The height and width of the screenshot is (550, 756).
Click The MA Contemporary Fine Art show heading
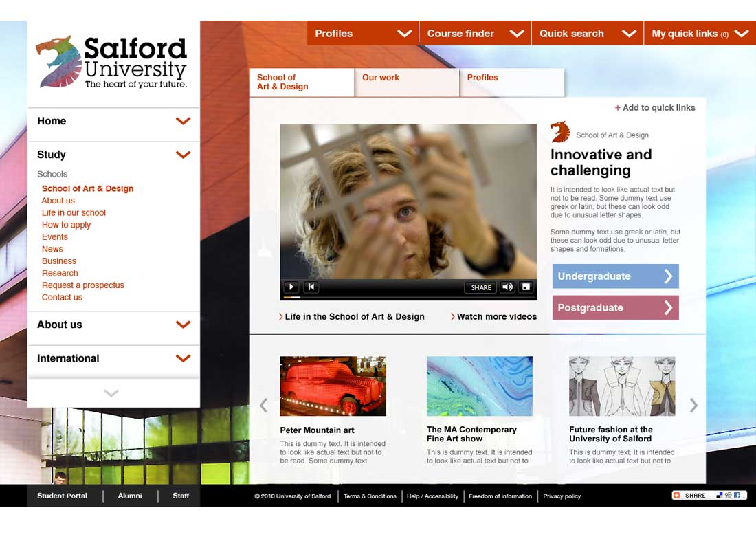(x=471, y=434)
